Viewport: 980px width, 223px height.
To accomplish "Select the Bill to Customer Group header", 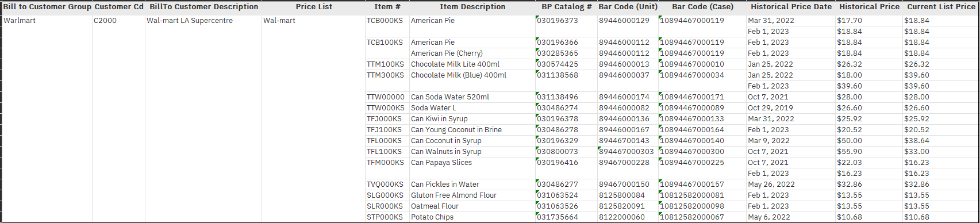I will (x=47, y=7).
